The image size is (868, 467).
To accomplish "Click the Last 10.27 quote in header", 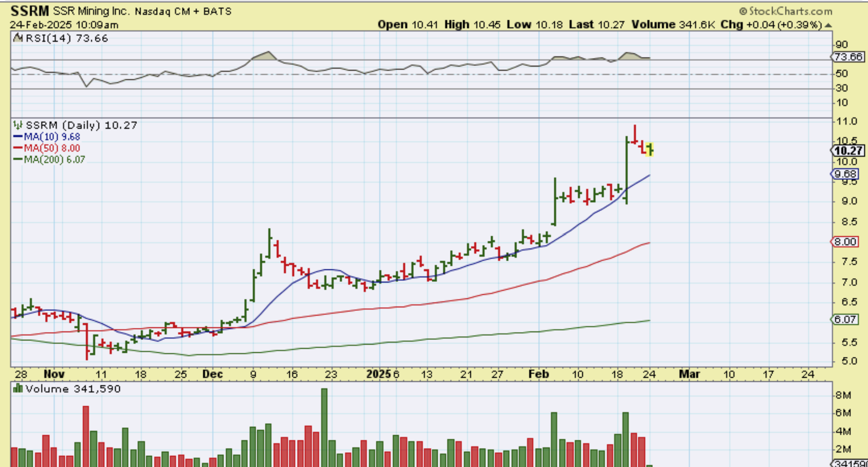I will pos(597,25).
